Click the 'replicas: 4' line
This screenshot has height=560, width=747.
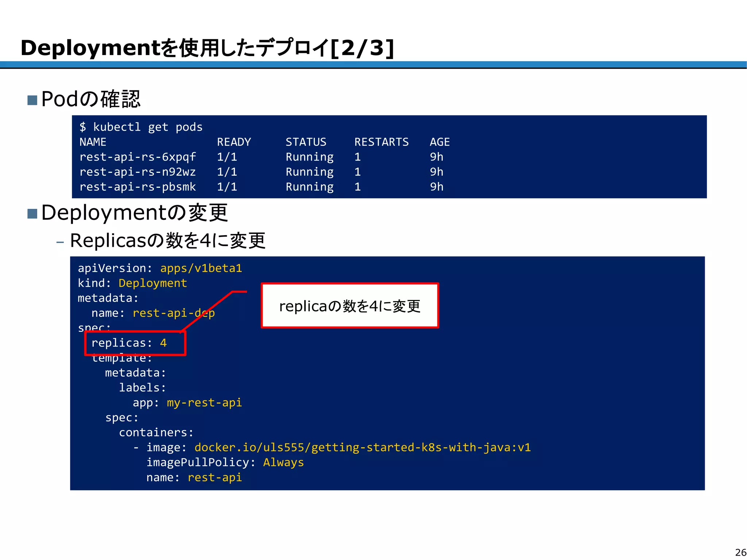(129, 343)
